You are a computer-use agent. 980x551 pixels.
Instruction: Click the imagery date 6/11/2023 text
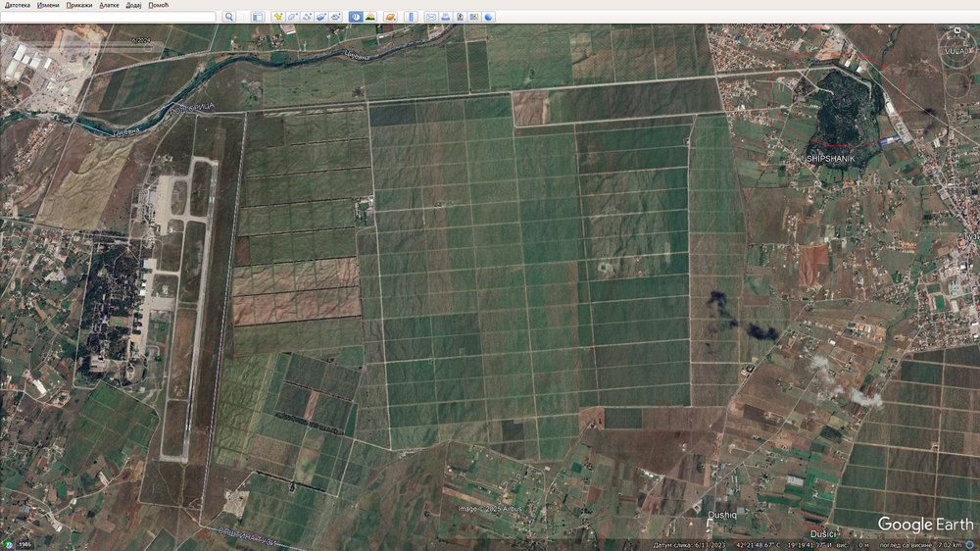click(x=690, y=546)
